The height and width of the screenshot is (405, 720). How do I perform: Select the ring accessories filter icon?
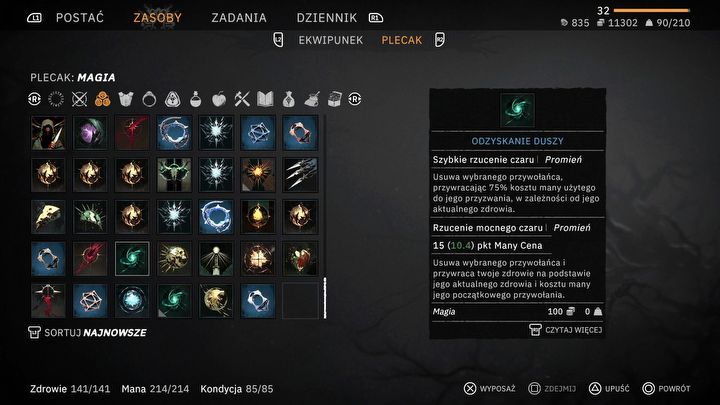coord(149,99)
